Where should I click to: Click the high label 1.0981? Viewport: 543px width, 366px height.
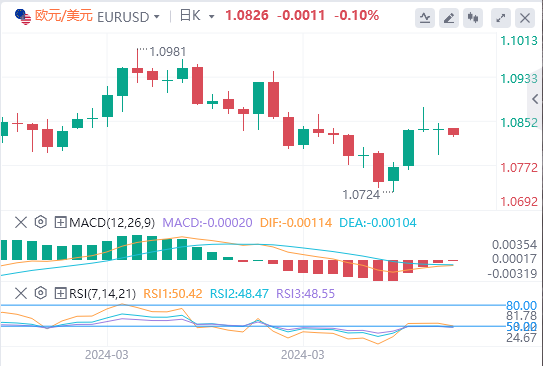[x=168, y=52]
